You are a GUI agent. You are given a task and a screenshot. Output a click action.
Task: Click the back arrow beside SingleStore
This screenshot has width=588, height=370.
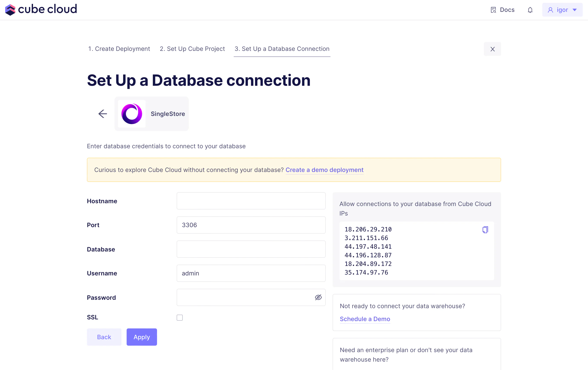tap(102, 114)
